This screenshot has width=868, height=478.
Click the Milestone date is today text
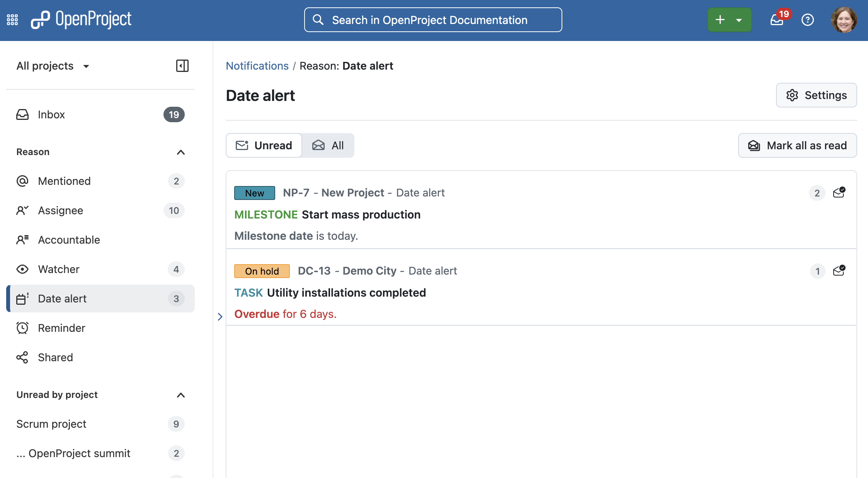tap(296, 236)
